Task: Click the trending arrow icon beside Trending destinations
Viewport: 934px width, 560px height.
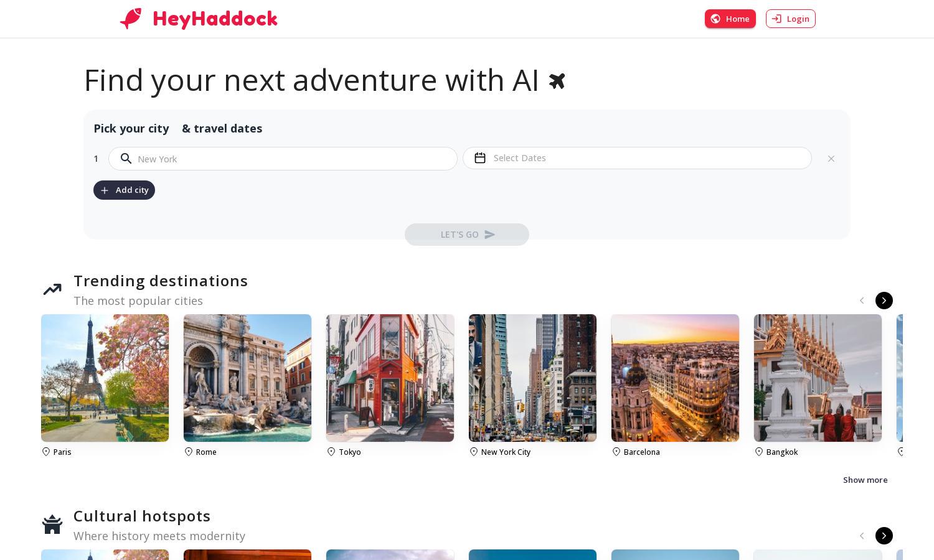Action: click(52, 289)
